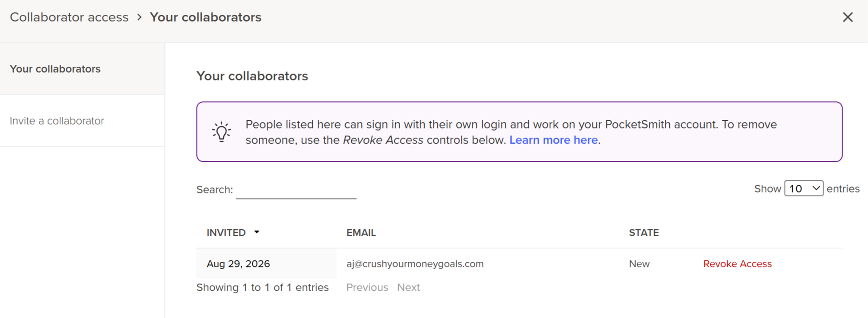
Task: Sort by the STATE column header
Action: coord(644,233)
